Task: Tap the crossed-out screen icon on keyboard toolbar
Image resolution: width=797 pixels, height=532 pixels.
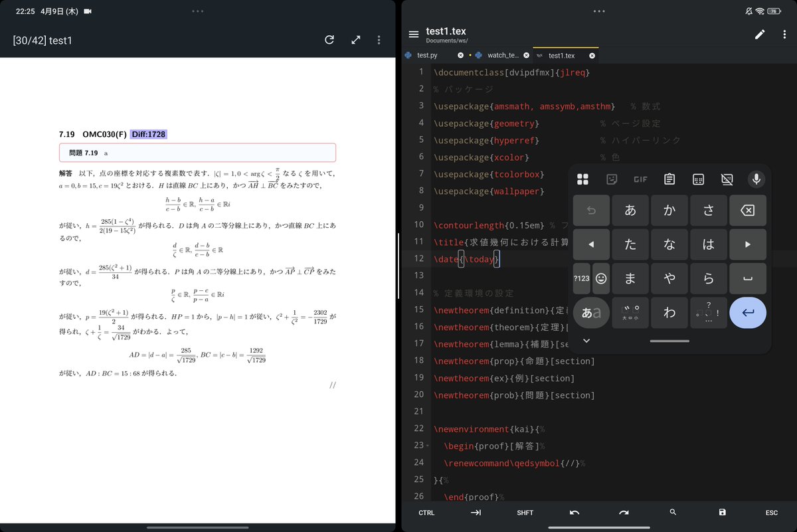Action: tap(727, 179)
